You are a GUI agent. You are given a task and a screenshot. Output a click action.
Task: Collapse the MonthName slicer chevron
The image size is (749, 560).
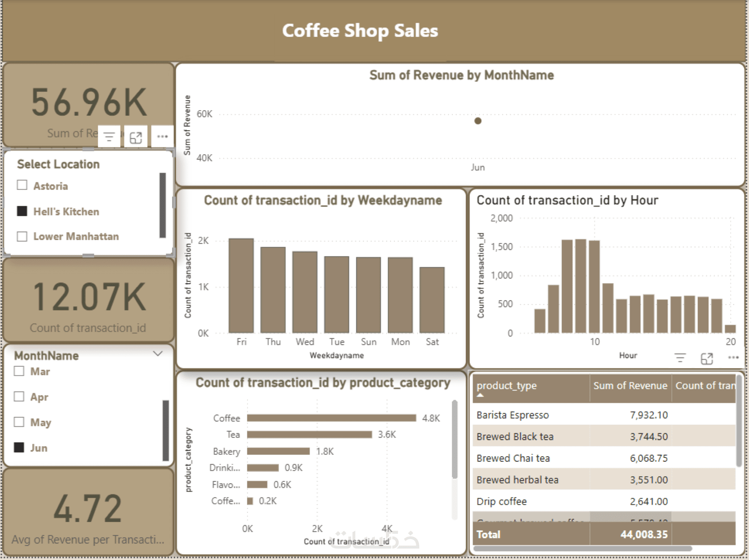(x=158, y=354)
